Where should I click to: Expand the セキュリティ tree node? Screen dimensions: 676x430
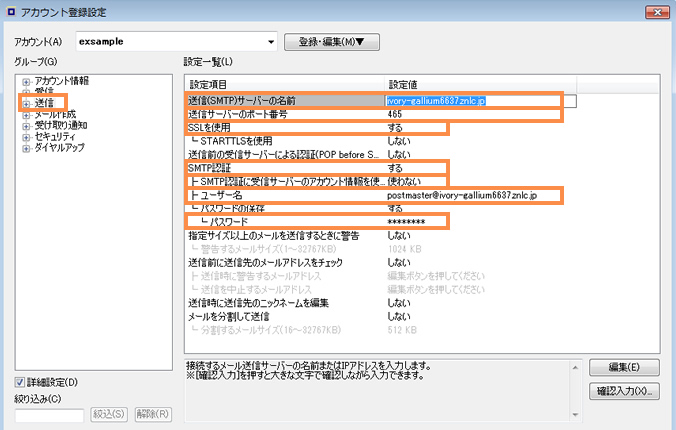tap(26, 138)
